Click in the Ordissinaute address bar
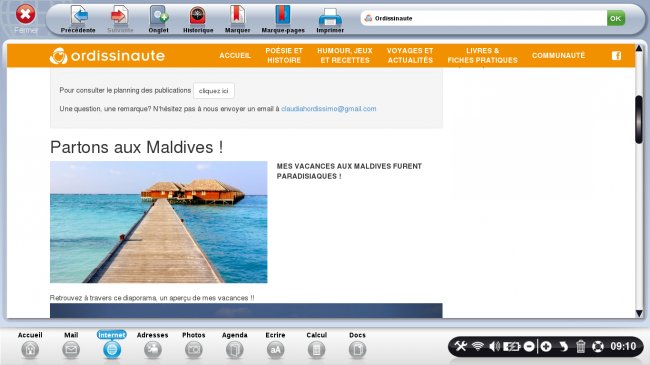This screenshot has height=365, width=650. coord(483,18)
